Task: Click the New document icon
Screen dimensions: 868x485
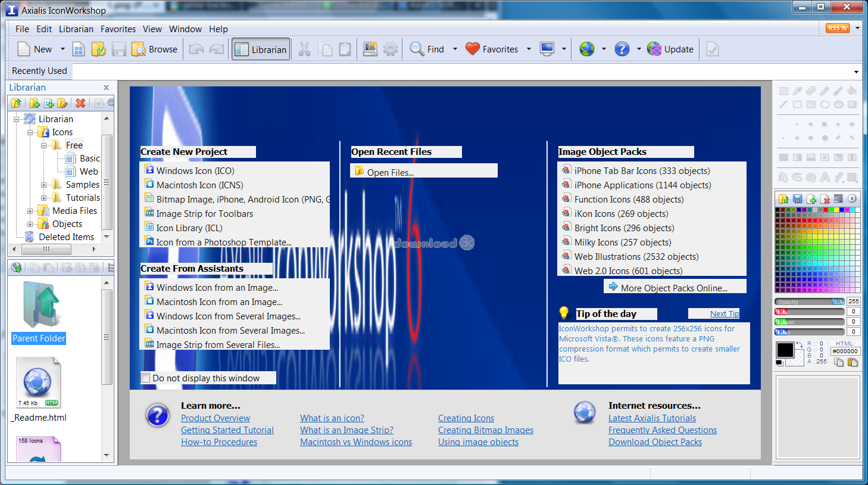Action: click(x=24, y=49)
